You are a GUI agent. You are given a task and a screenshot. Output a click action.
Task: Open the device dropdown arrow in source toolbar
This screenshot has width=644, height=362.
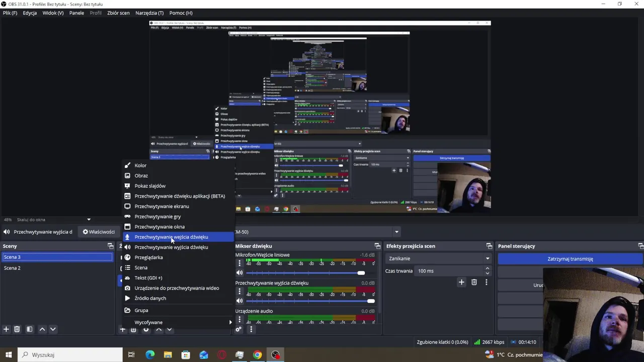pos(397,232)
